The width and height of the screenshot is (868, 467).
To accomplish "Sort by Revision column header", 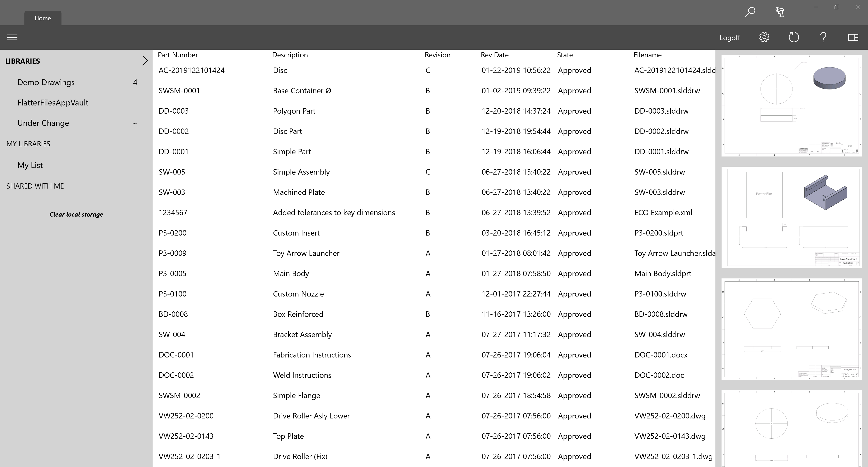I will (x=437, y=55).
